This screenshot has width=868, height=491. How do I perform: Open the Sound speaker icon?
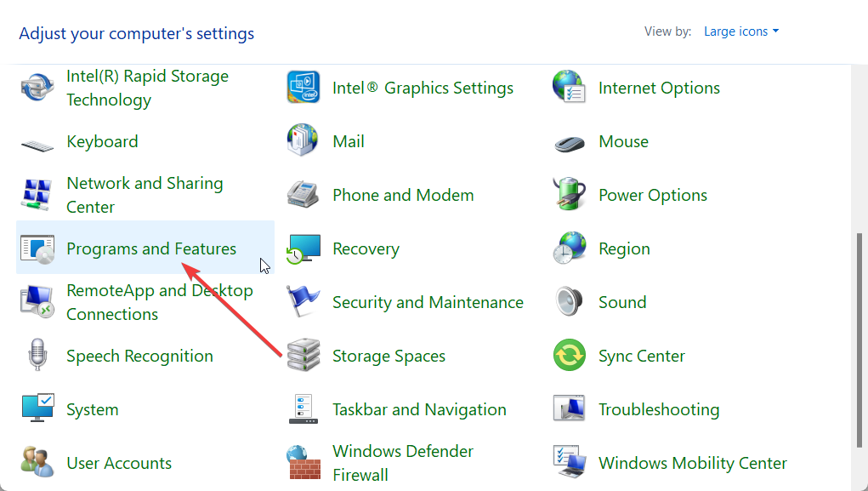(569, 302)
